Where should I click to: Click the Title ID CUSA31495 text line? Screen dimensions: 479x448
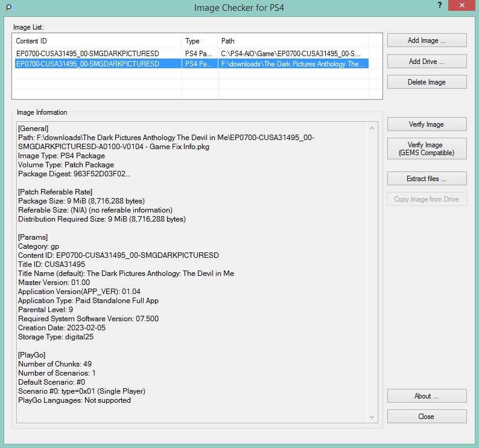pyautogui.click(x=52, y=264)
